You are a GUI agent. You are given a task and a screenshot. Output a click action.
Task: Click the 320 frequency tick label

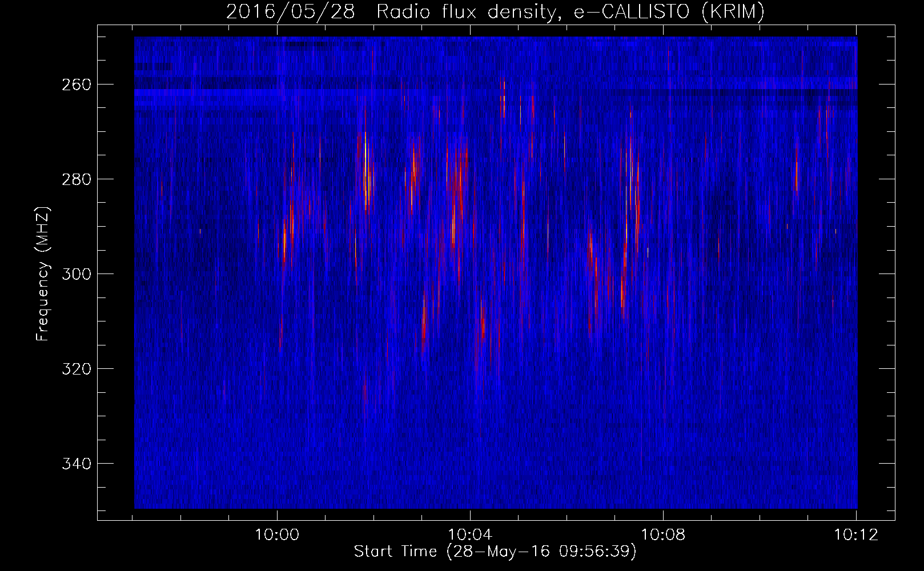pyautogui.click(x=75, y=369)
